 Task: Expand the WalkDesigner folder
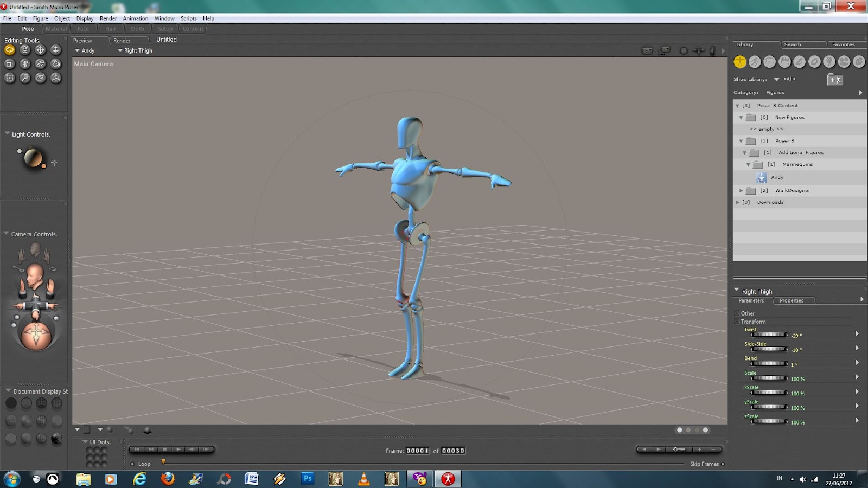click(x=741, y=191)
